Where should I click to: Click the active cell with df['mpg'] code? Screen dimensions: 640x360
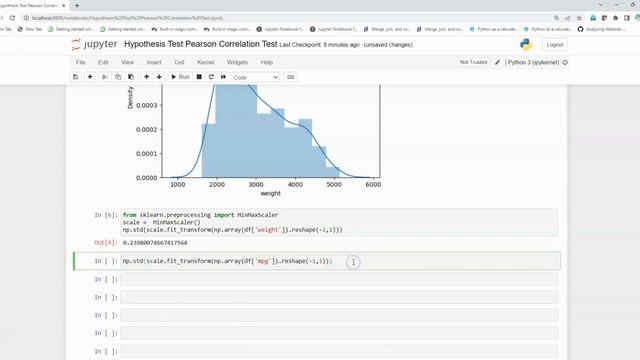[340, 261]
